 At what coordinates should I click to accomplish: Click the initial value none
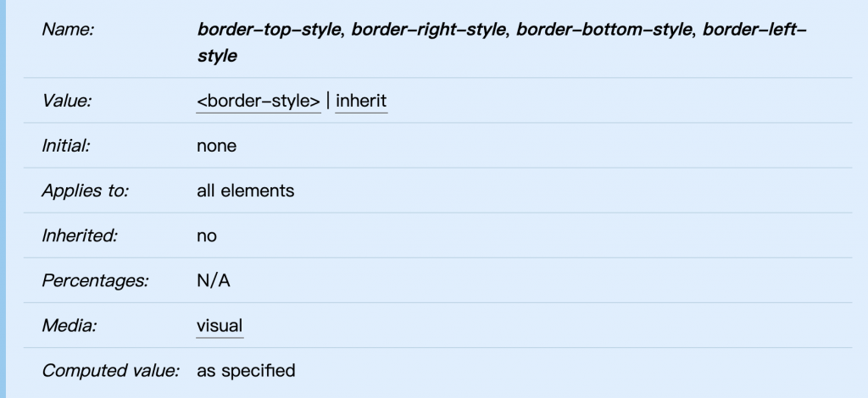(x=216, y=146)
